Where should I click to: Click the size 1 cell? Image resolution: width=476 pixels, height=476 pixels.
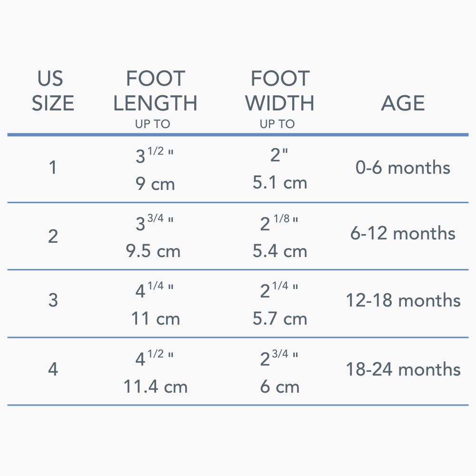[x=53, y=168]
